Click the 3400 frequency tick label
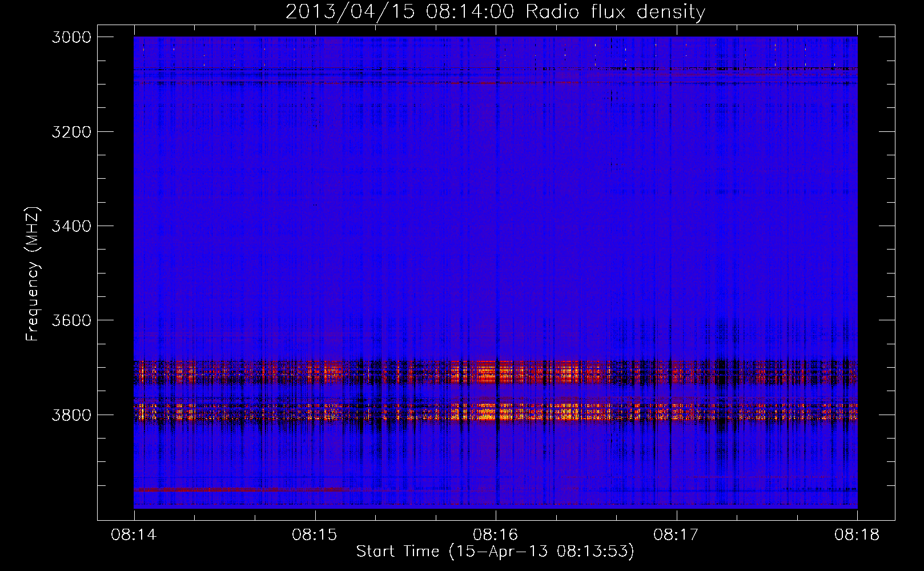924x571 pixels. click(x=71, y=226)
